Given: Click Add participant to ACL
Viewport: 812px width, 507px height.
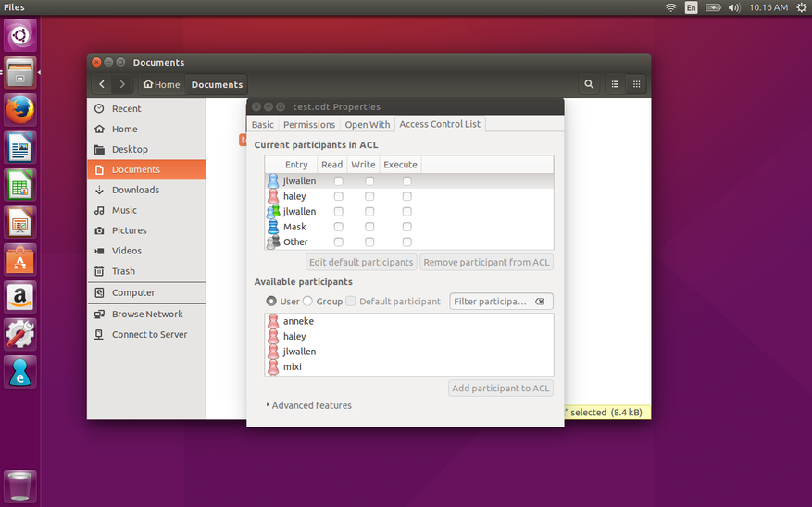Looking at the screenshot, I should tap(500, 389).
